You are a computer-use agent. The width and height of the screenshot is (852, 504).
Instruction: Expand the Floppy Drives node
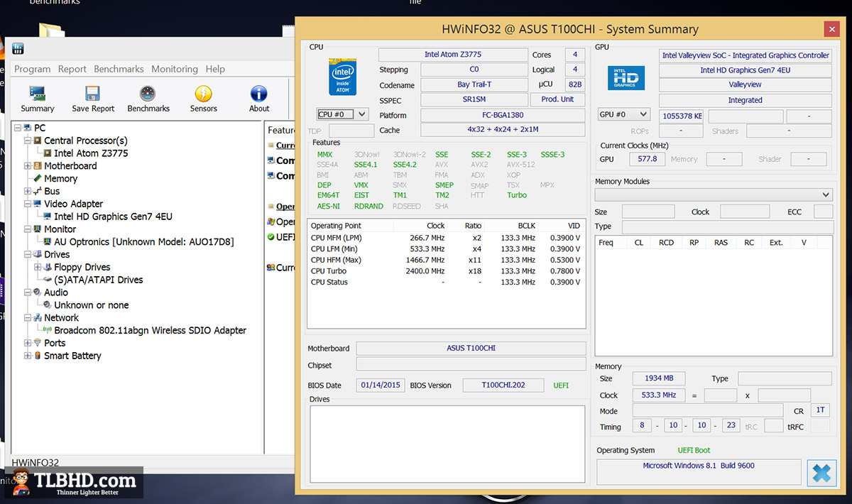(38, 267)
